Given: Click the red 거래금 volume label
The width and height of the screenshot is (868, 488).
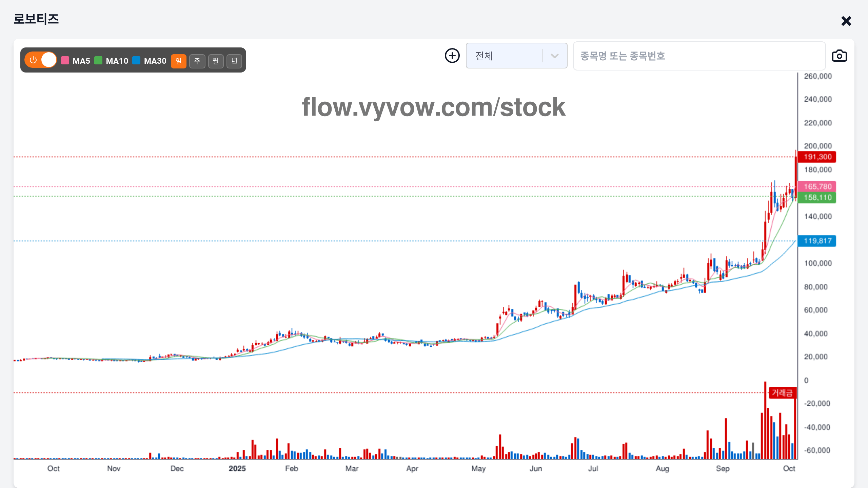Looking at the screenshot, I should (782, 393).
